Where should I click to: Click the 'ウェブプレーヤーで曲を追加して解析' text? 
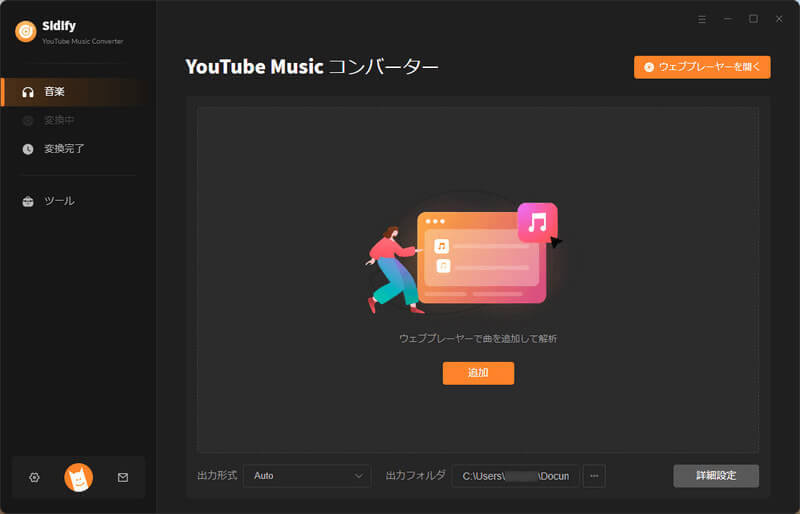478,338
